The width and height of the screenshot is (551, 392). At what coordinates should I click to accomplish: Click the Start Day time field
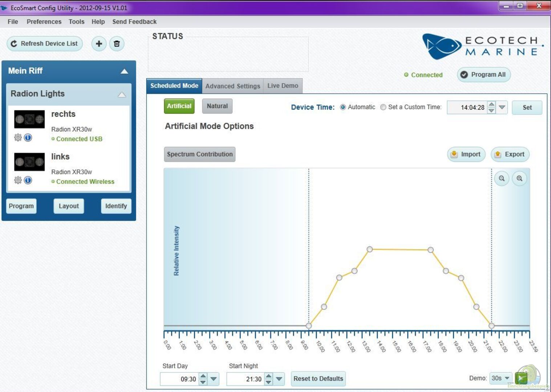pyautogui.click(x=180, y=379)
